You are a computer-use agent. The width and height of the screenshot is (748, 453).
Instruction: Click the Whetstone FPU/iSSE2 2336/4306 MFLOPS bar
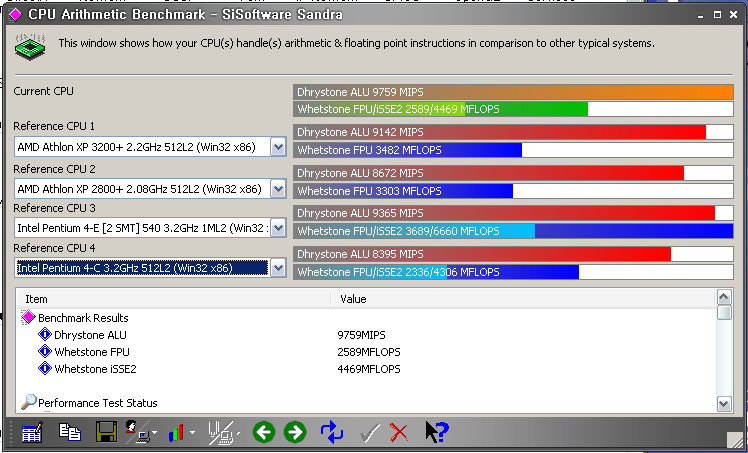[x=513, y=272]
